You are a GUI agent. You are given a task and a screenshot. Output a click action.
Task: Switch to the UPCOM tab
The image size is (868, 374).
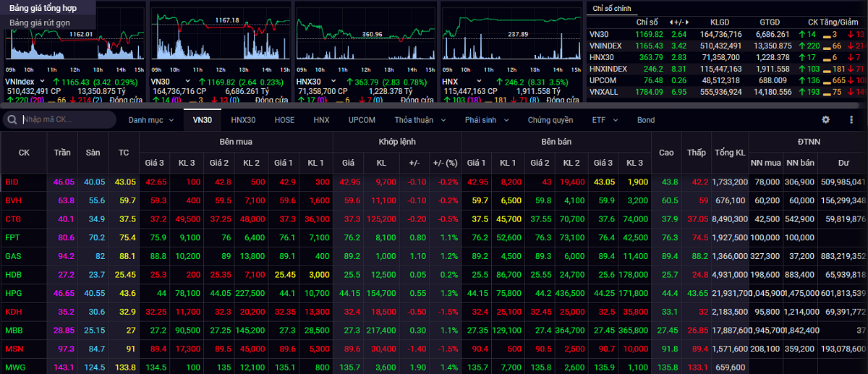[x=362, y=120]
